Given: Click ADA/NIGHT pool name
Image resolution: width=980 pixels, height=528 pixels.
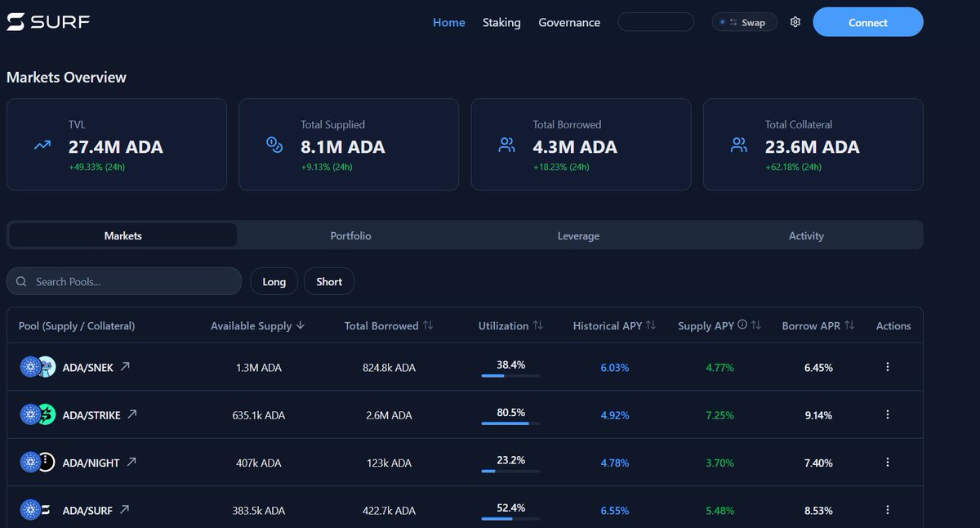Looking at the screenshot, I should 91,462.
